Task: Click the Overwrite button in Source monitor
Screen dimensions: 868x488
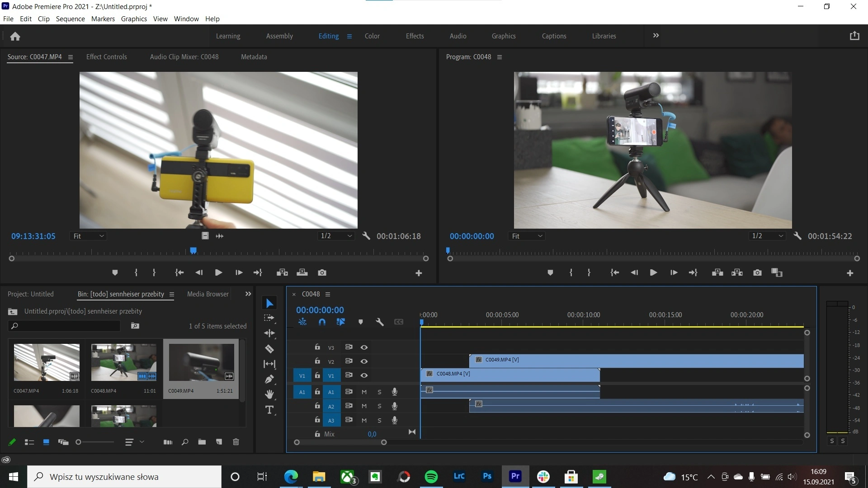Action: [x=302, y=272]
